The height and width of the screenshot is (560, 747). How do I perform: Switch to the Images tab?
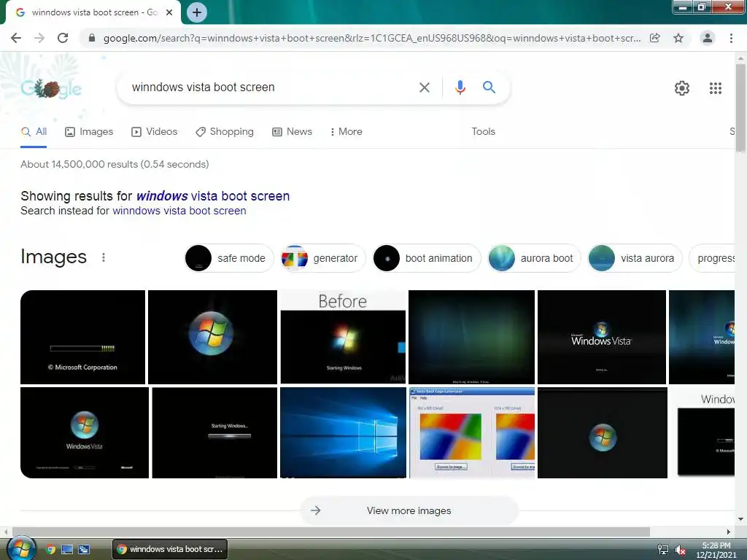(89, 132)
